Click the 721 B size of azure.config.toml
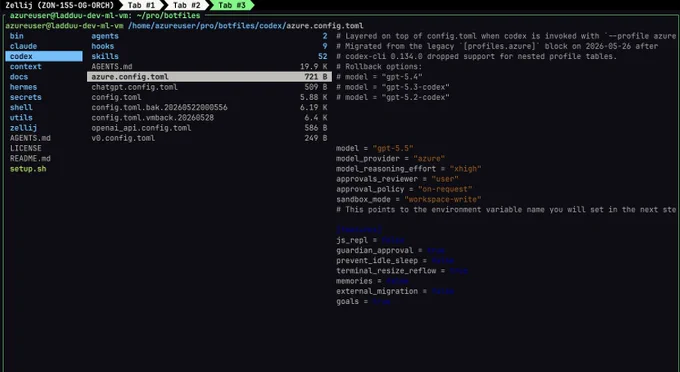 pyautogui.click(x=316, y=77)
